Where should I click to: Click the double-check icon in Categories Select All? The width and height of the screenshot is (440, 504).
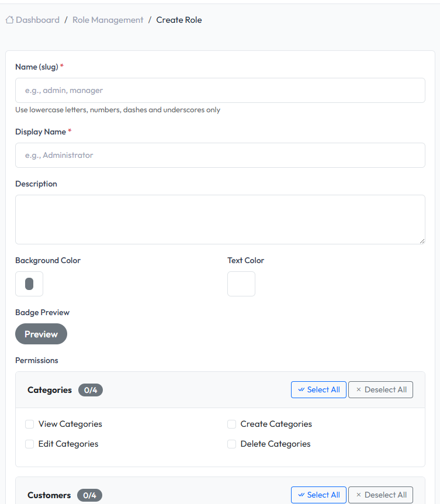click(301, 390)
